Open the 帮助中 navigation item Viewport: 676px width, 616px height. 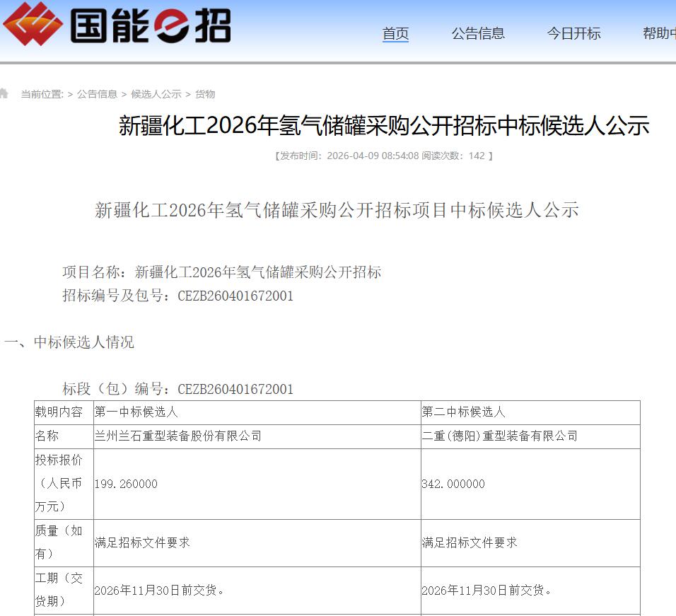click(x=658, y=33)
